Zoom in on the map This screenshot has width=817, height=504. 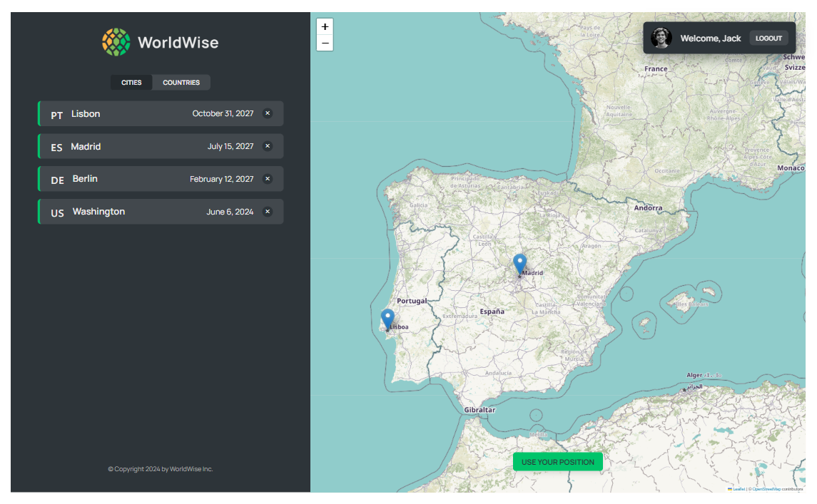(325, 26)
